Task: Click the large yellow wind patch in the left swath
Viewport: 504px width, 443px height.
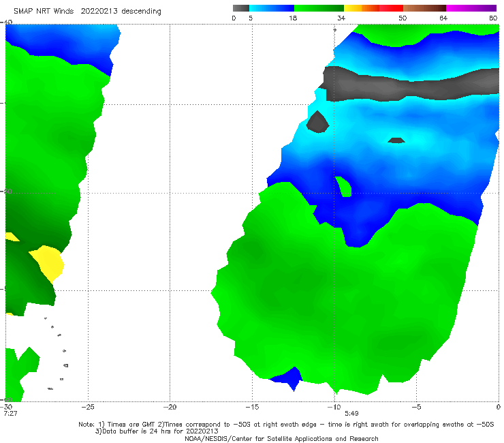Action: 48,263
